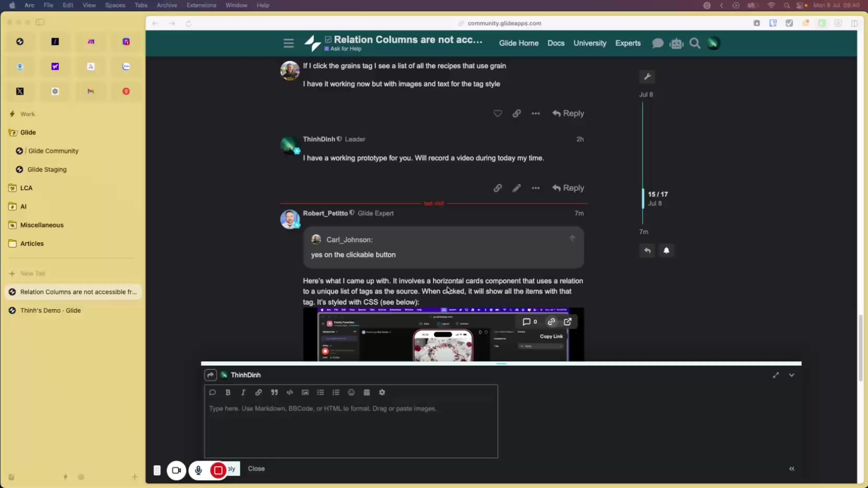This screenshot has width=868, height=488.
Task: Toggle the camera in the recording controls
Action: 176,470
